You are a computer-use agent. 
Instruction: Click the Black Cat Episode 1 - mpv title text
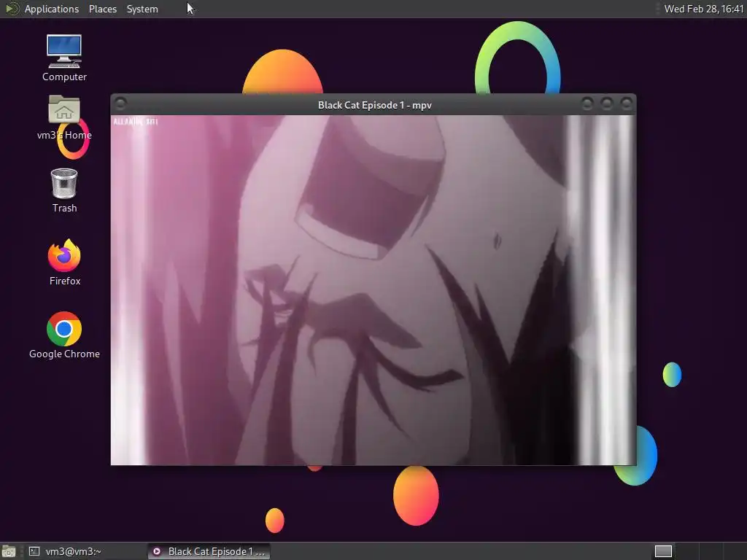pos(374,105)
